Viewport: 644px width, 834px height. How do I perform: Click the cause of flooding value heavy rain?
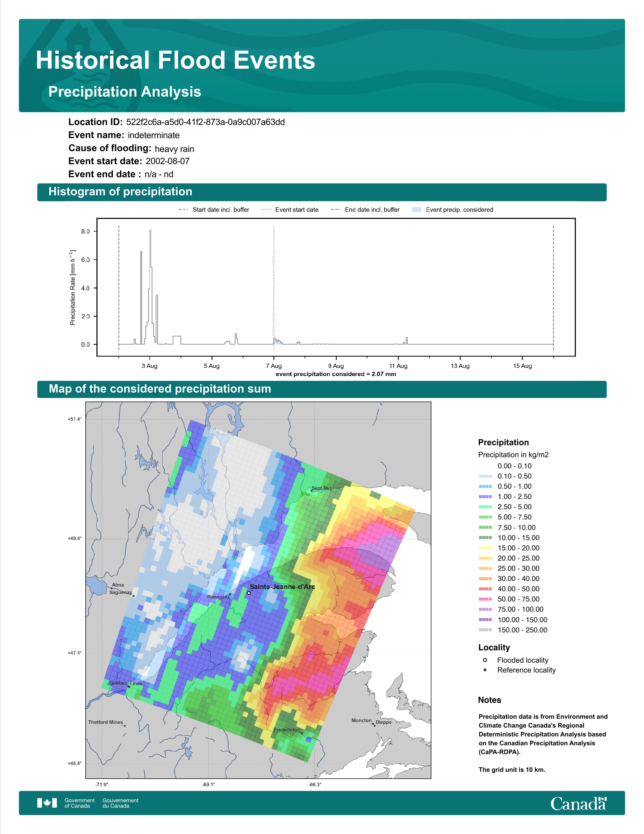174,149
